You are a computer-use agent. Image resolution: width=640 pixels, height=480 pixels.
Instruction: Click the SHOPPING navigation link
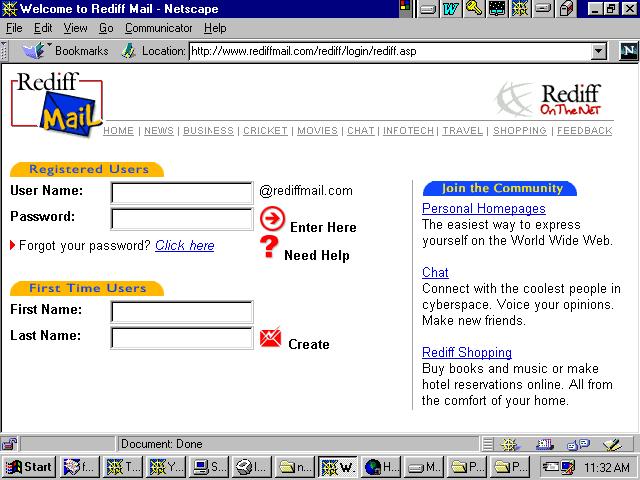(x=520, y=131)
